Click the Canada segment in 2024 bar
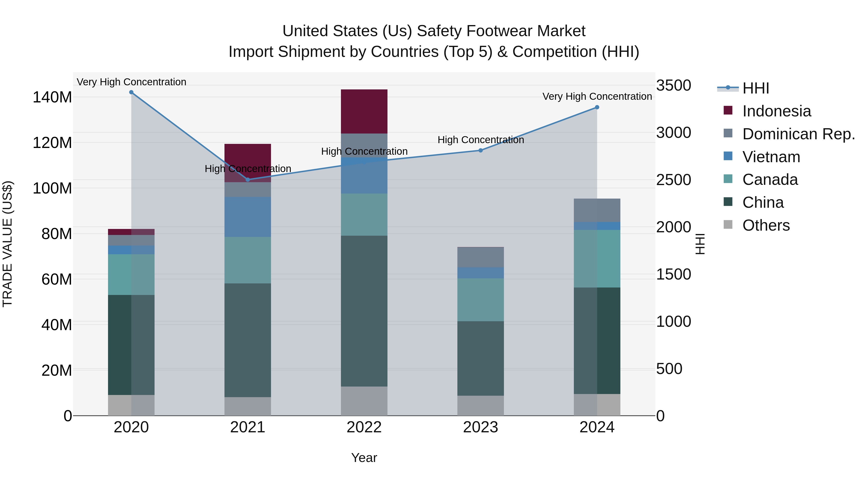868x488 pixels. point(597,259)
